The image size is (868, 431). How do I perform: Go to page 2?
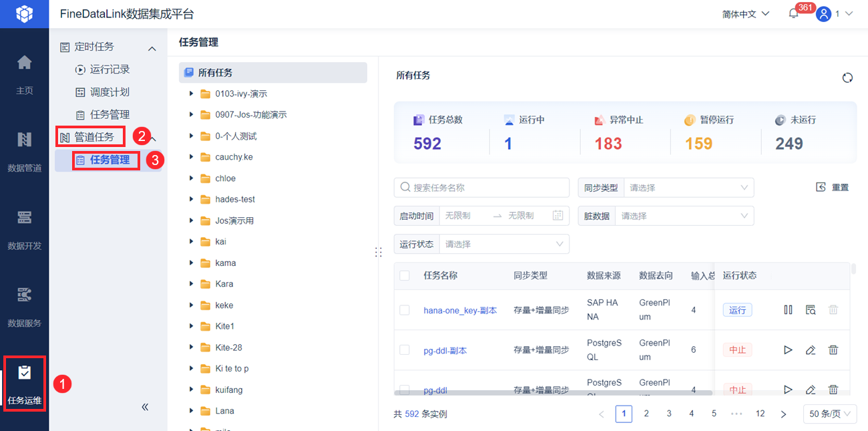[x=646, y=414]
